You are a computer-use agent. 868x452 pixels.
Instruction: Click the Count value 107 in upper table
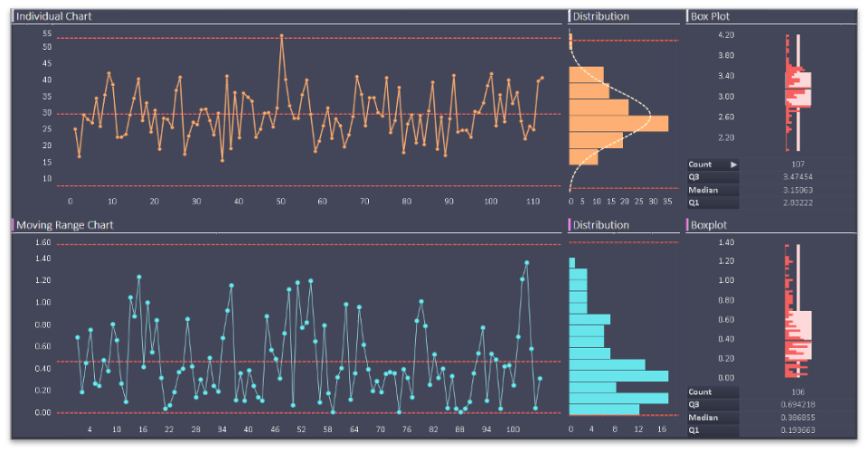[797, 165]
